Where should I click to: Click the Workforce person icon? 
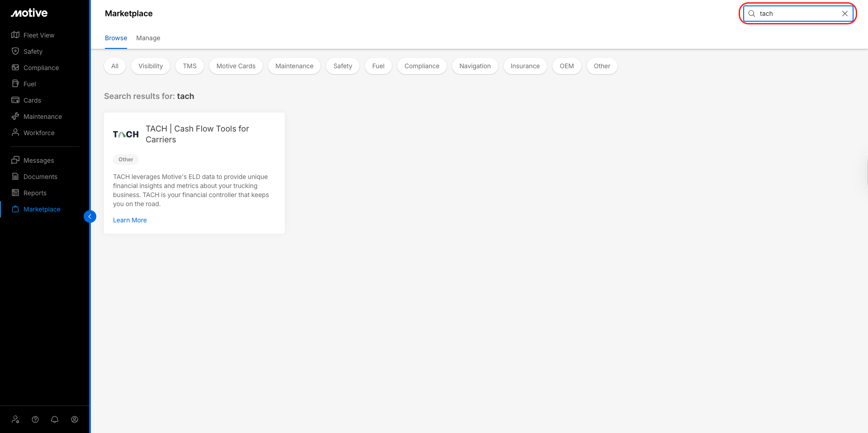coord(15,132)
